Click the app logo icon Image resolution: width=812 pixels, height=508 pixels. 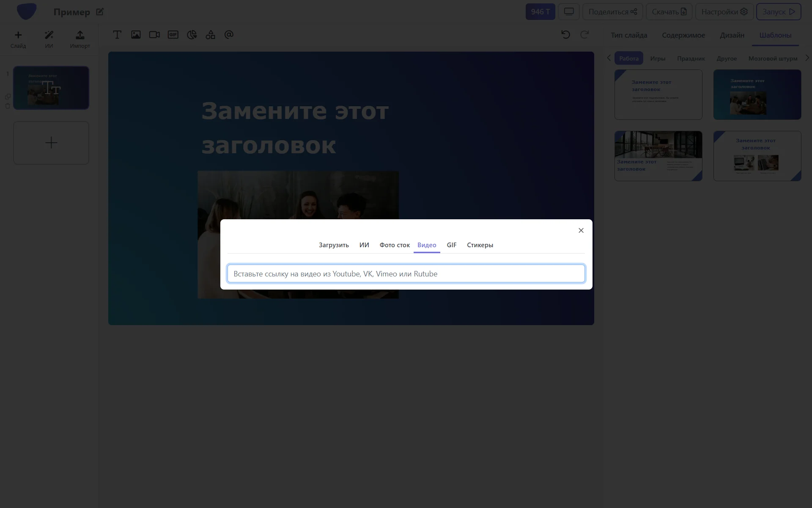(26, 11)
